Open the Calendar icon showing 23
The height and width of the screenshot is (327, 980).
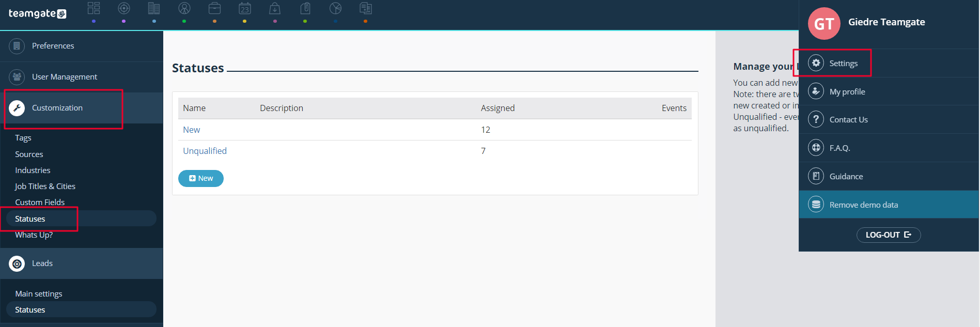[x=245, y=8]
